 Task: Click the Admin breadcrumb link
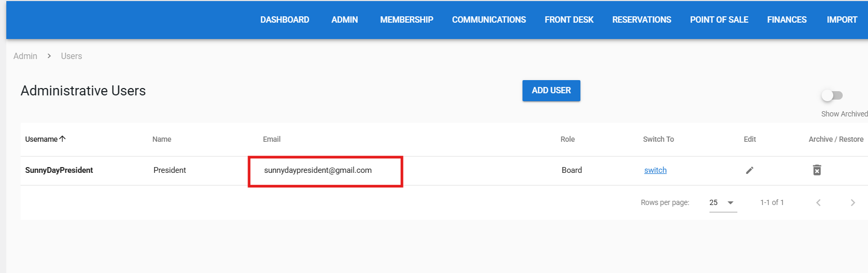click(25, 56)
